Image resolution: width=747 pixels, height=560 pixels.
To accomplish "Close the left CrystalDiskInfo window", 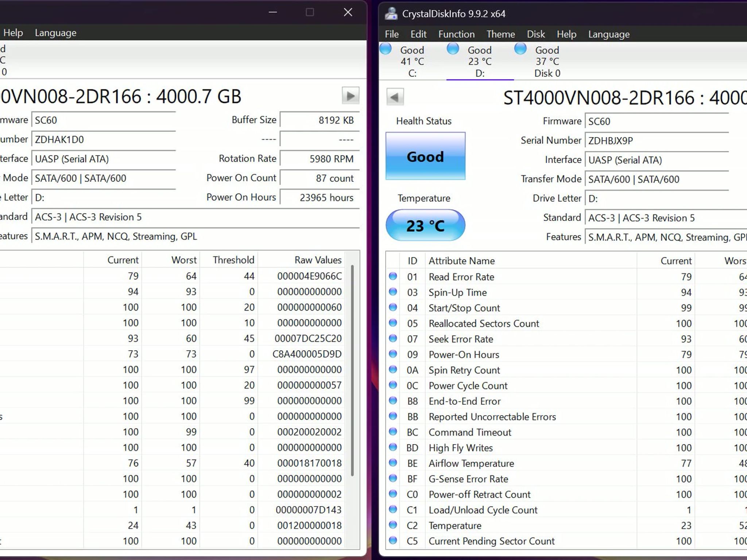I will tap(348, 12).
